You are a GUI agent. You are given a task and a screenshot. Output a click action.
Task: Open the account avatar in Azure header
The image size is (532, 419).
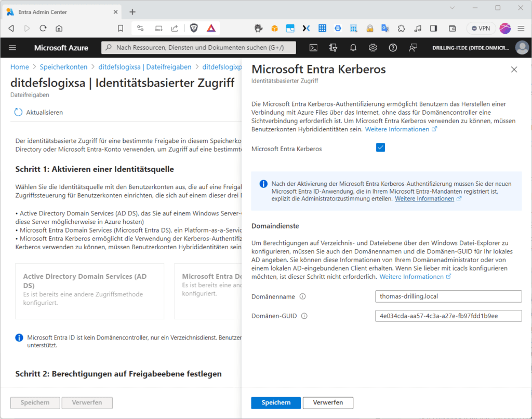pyautogui.click(x=522, y=47)
